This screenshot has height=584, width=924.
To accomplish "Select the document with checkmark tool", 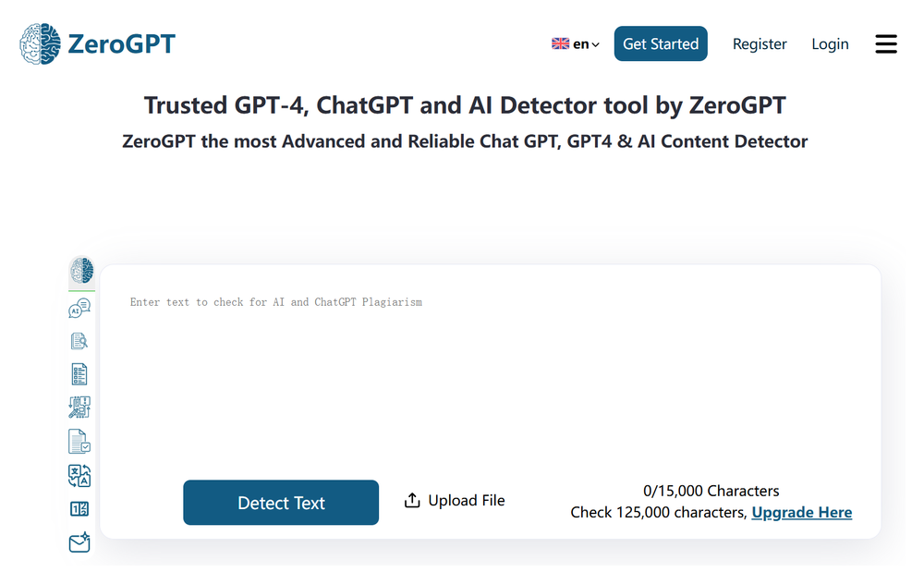I will (x=80, y=442).
